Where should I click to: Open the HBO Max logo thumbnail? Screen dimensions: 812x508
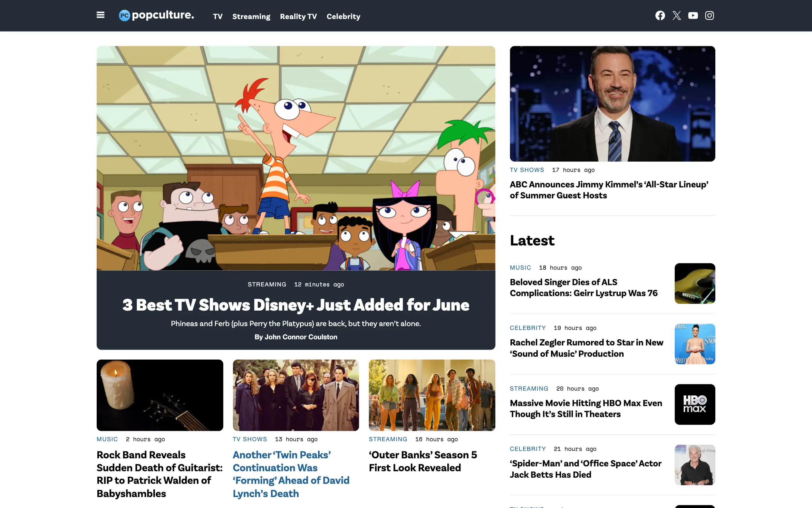(695, 404)
